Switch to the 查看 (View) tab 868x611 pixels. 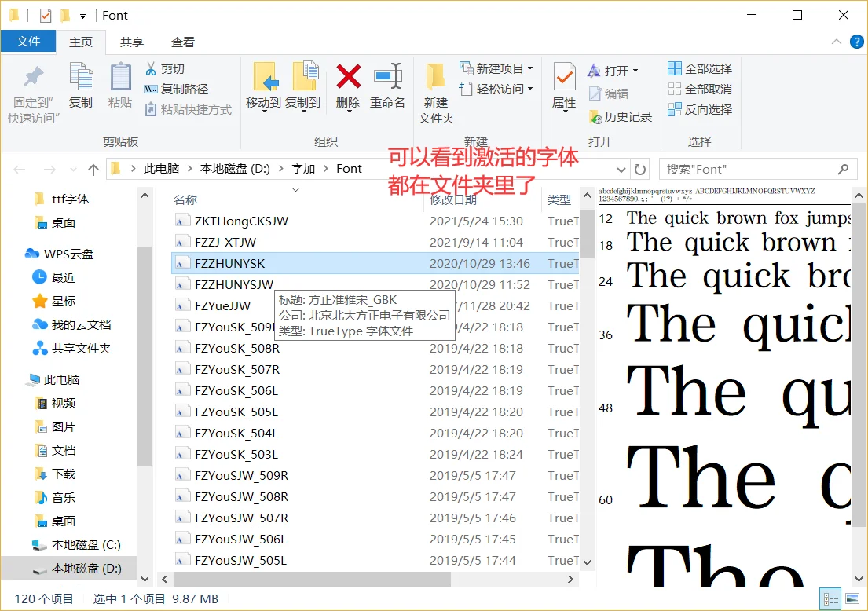click(x=183, y=42)
